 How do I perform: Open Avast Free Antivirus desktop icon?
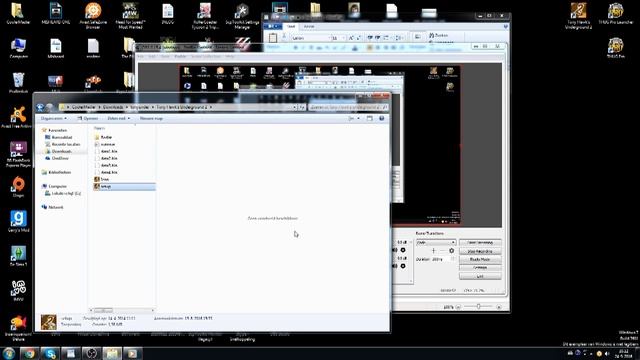point(17,117)
